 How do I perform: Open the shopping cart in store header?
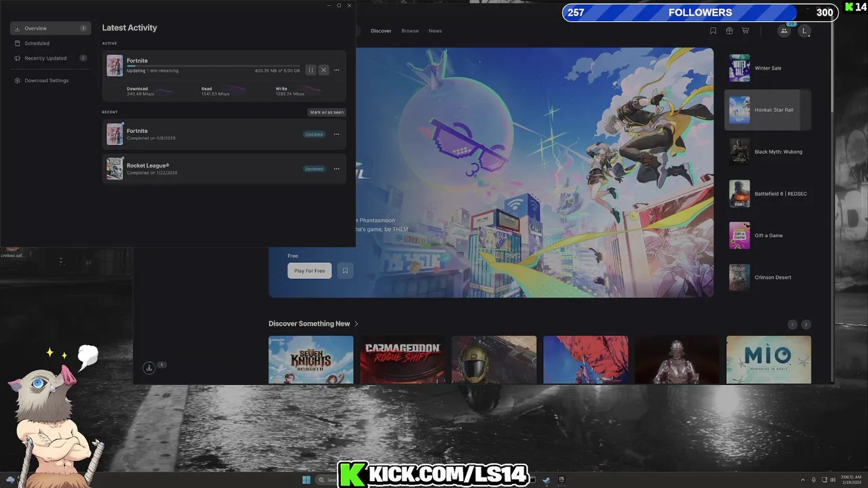click(745, 30)
